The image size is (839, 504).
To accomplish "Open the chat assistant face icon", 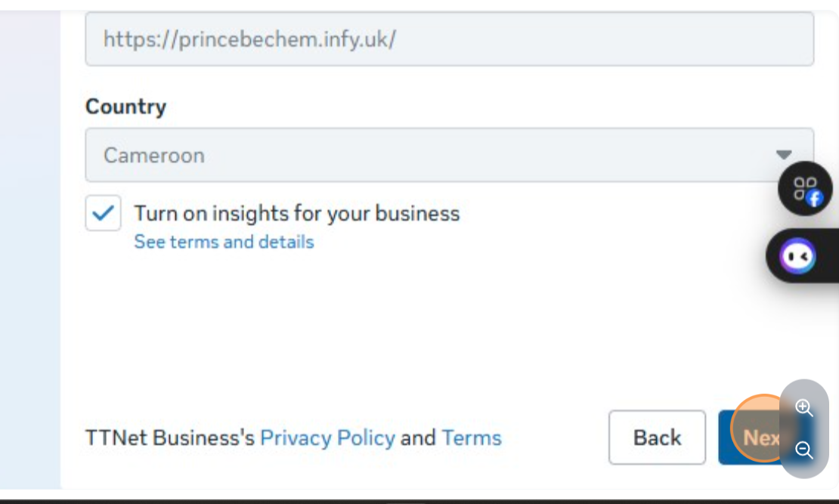I will 798,257.
